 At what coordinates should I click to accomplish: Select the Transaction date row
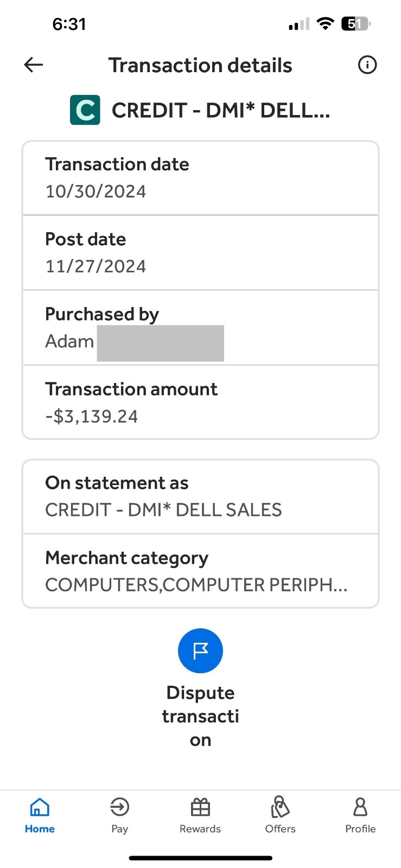[200, 178]
